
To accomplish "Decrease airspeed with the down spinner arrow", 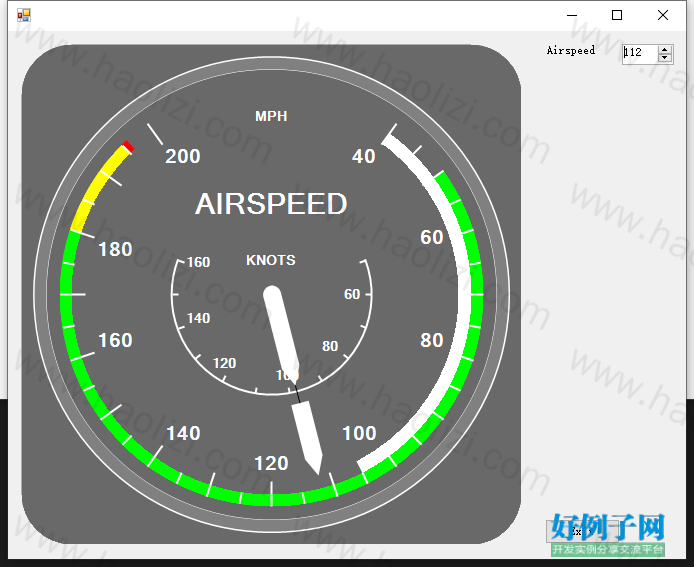I will tap(664, 58).
